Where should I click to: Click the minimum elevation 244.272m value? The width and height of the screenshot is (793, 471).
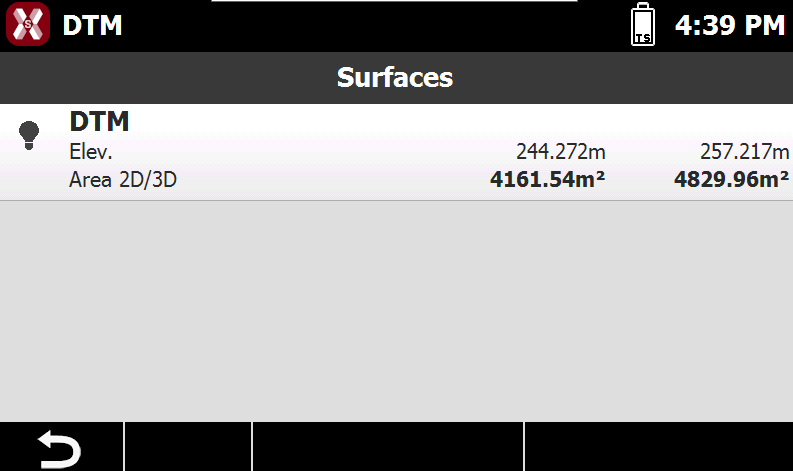[x=560, y=151]
